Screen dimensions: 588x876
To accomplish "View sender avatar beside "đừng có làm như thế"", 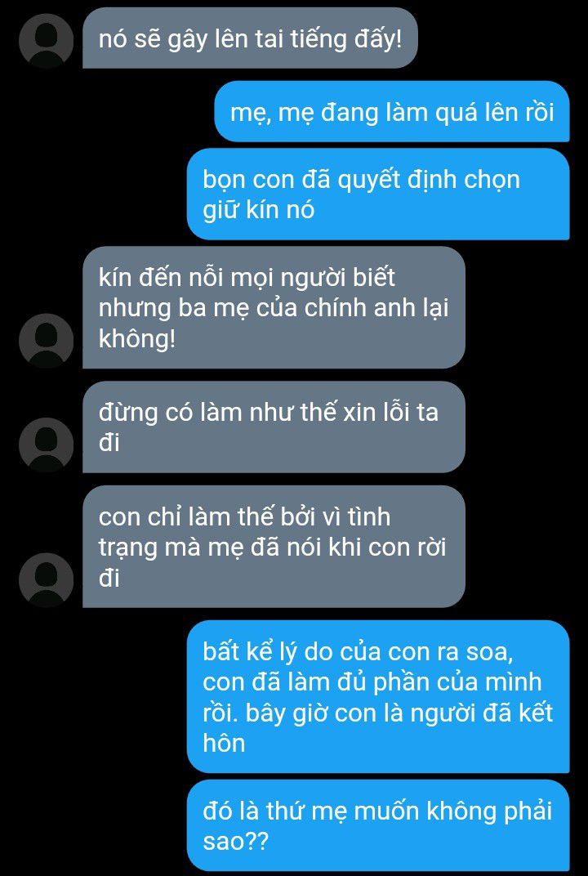I will point(47,445).
